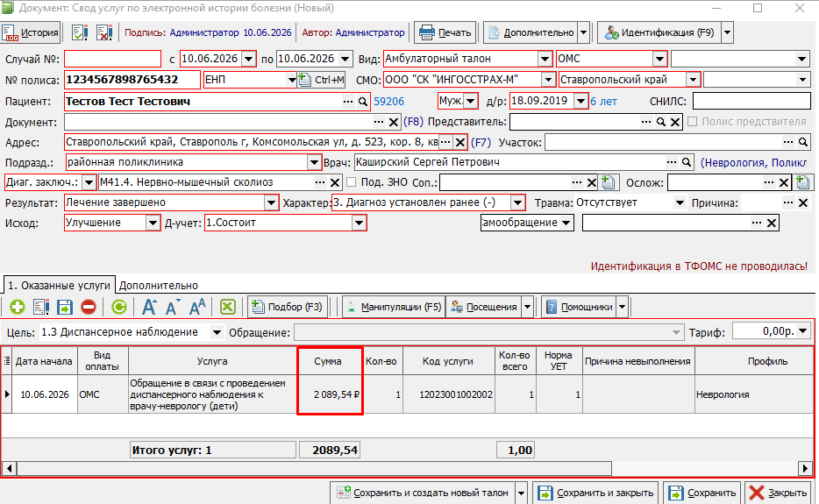Toggle the Полис представителя checkbox

tap(693, 122)
